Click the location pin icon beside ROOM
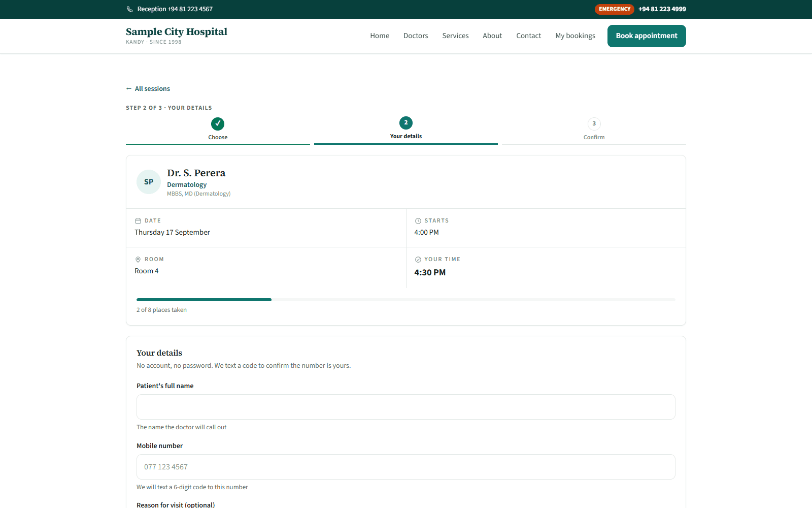 [x=138, y=260]
